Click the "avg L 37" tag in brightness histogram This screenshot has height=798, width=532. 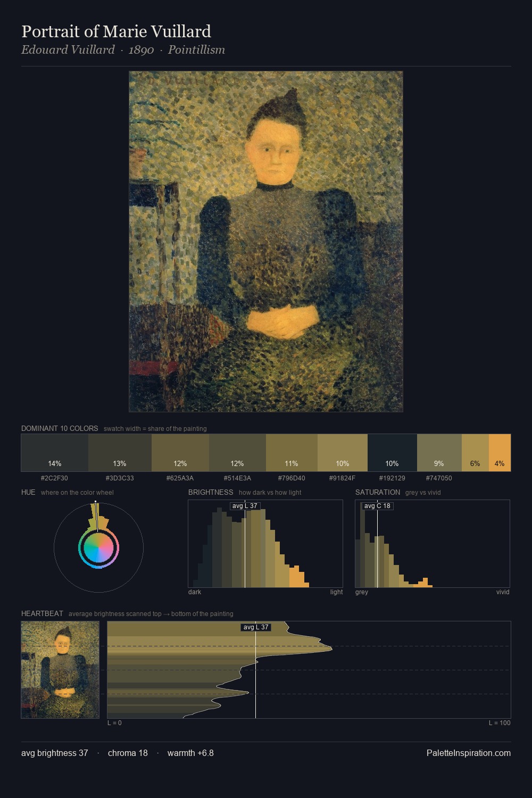245,506
